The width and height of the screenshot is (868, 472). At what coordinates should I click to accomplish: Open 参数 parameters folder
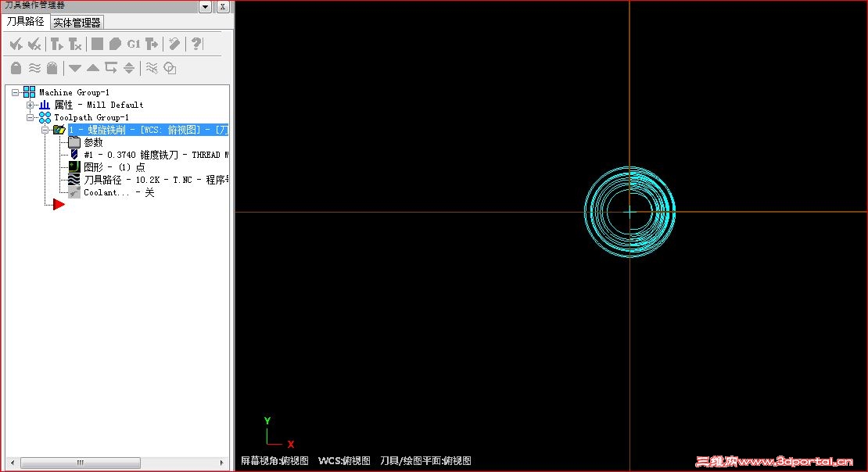[93, 143]
